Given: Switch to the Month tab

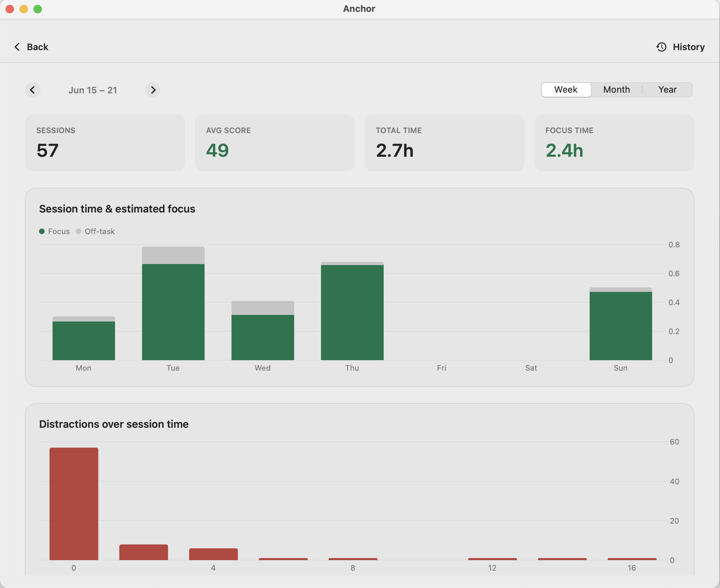Looking at the screenshot, I should [x=616, y=90].
